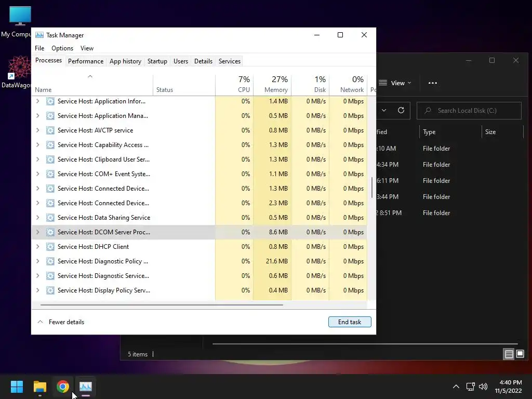Click gear icon of Service Host: DCOM Server Proc...
This screenshot has width=532, height=399.
pos(50,232)
